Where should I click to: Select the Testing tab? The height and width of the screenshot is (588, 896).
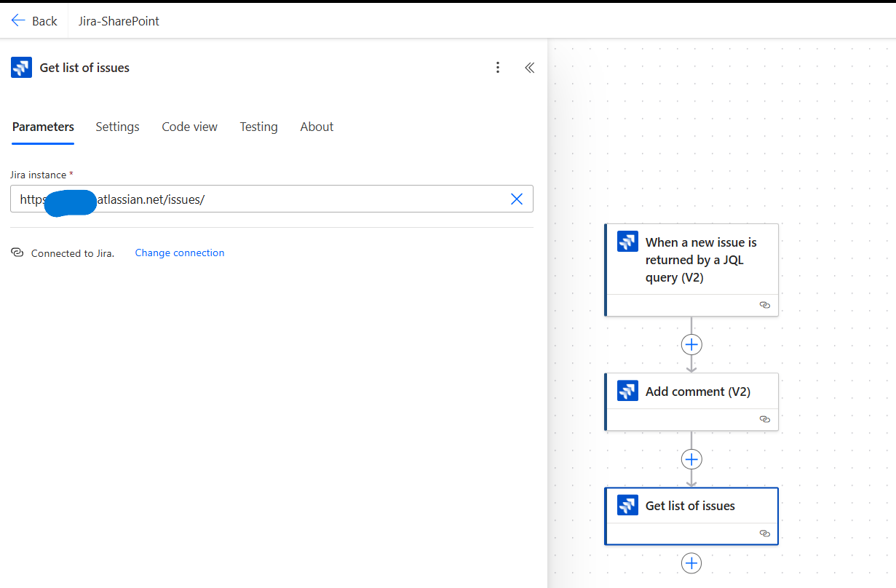[x=258, y=127]
